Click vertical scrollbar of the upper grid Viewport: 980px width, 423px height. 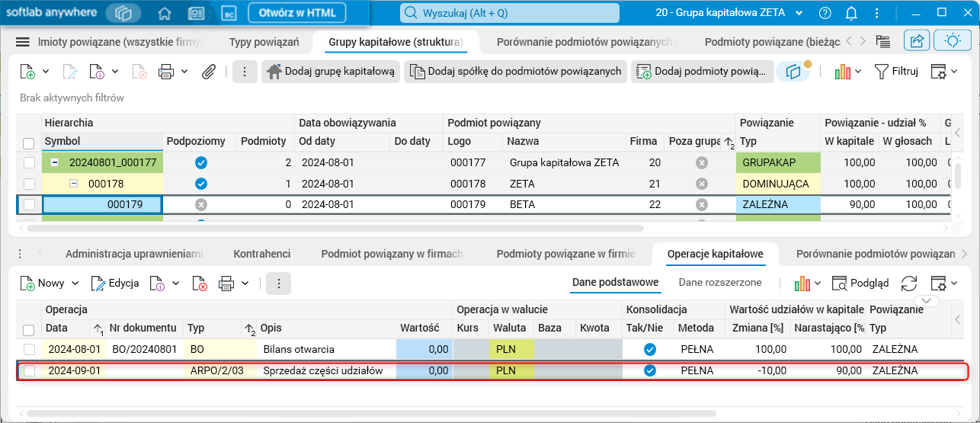coord(958,175)
